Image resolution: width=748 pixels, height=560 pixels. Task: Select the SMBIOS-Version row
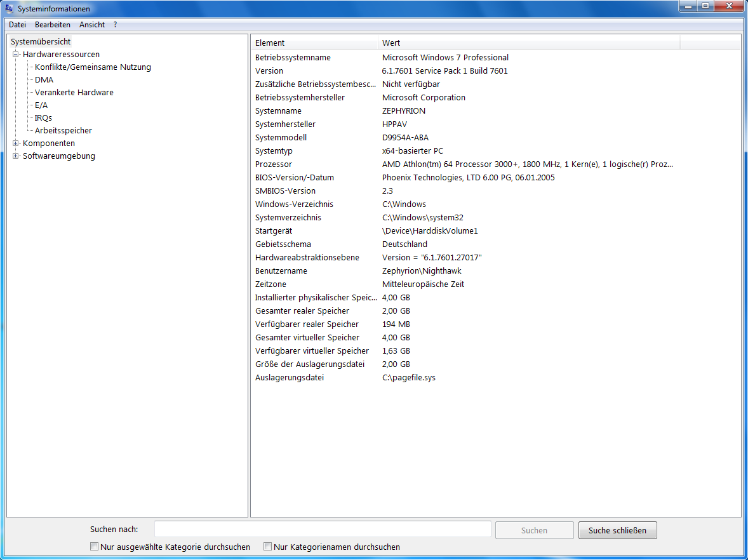point(496,191)
